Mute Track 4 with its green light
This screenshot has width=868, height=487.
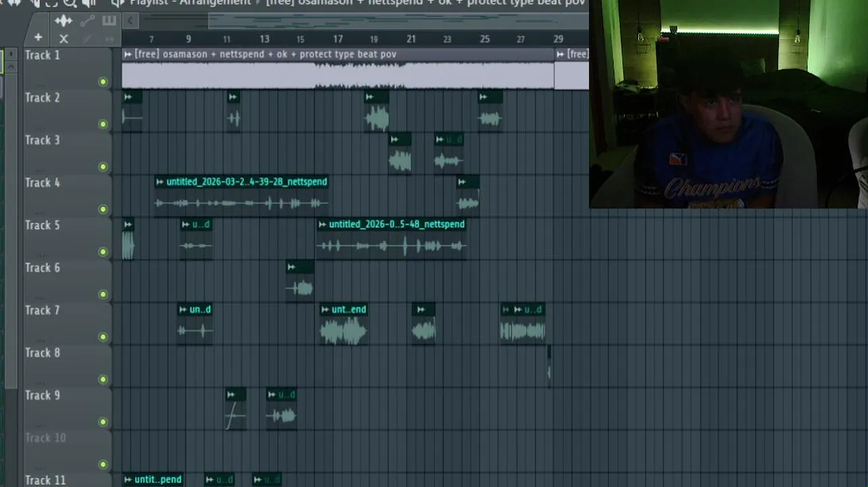point(103,209)
